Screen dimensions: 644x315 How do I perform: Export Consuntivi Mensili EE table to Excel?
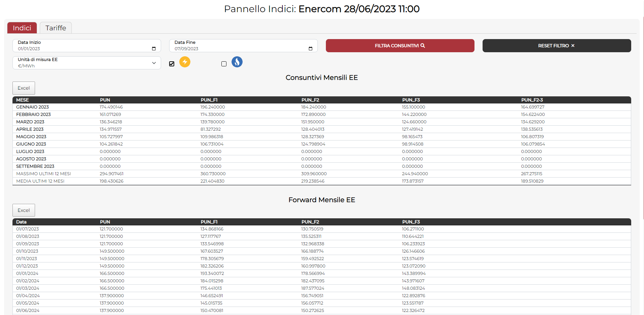point(24,88)
